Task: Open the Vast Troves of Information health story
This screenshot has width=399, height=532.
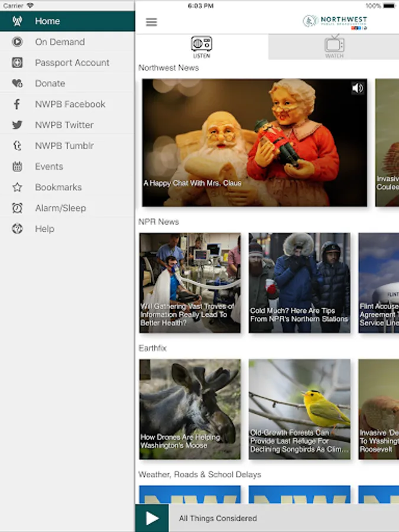Action: point(190,283)
